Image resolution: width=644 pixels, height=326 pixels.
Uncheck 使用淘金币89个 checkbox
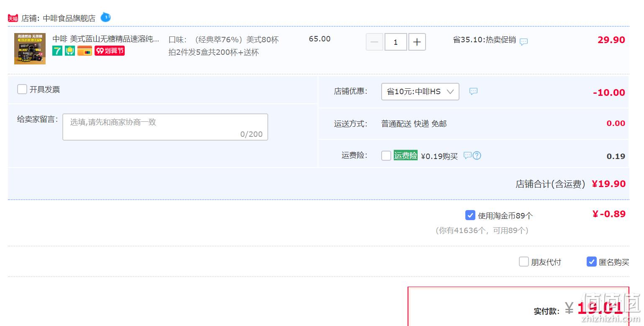point(470,215)
